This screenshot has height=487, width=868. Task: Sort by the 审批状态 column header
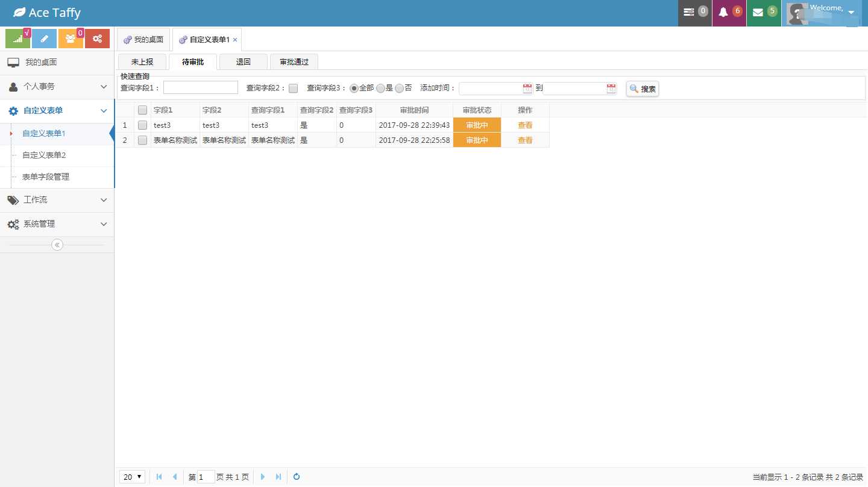477,110
